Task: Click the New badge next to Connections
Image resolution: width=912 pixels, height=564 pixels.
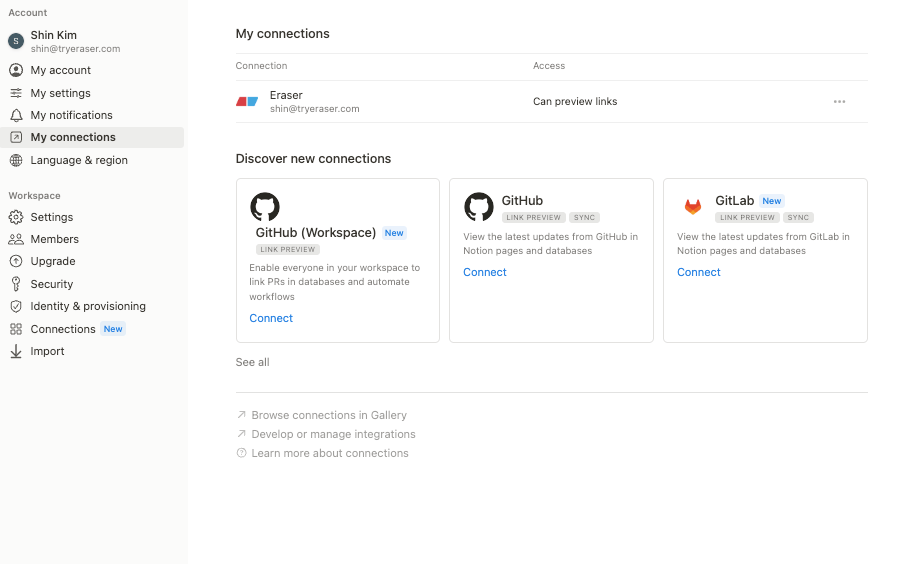Action: [113, 329]
